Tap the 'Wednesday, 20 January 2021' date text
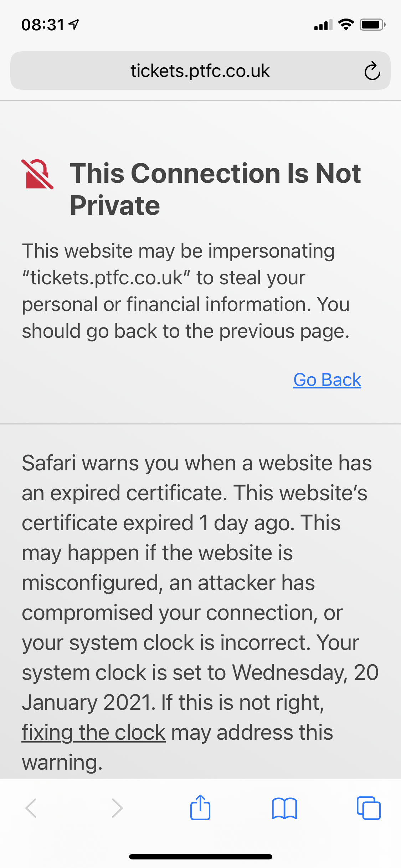This screenshot has width=401, height=868. (200, 687)
